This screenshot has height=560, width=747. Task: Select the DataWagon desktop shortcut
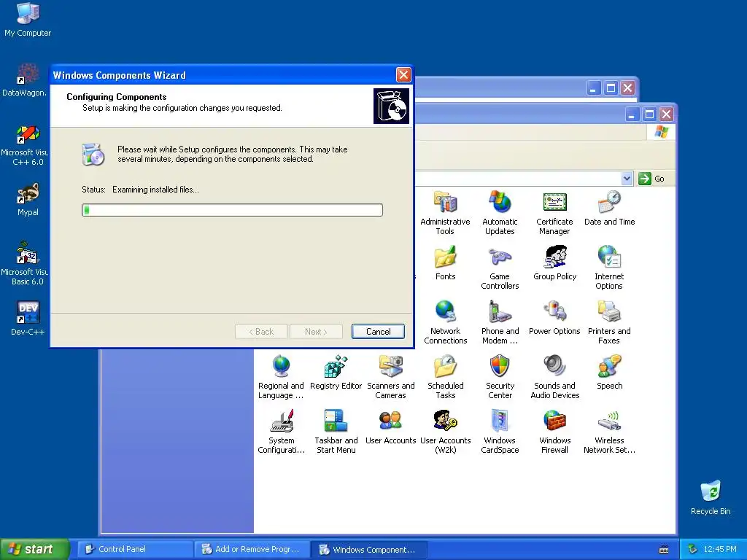(x=25, y=79)
